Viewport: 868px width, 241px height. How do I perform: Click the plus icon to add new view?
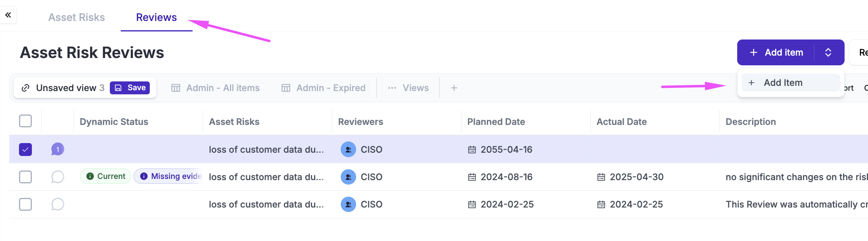pyautogui.click(x=454, y=88)
